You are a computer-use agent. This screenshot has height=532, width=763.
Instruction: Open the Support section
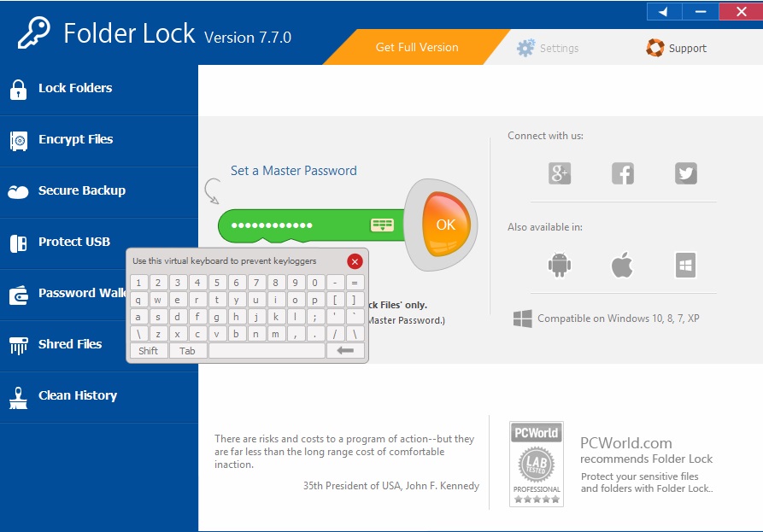coord(678,48)
